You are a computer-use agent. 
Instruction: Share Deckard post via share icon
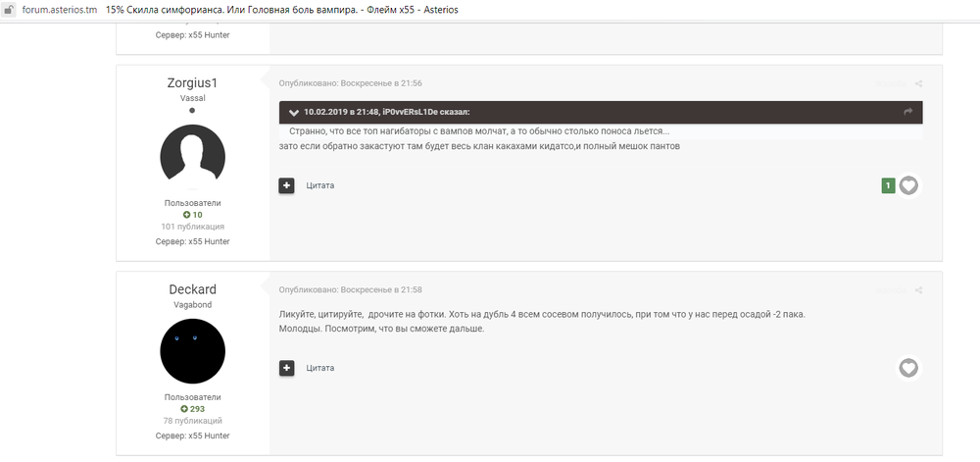tap(919, 290)
